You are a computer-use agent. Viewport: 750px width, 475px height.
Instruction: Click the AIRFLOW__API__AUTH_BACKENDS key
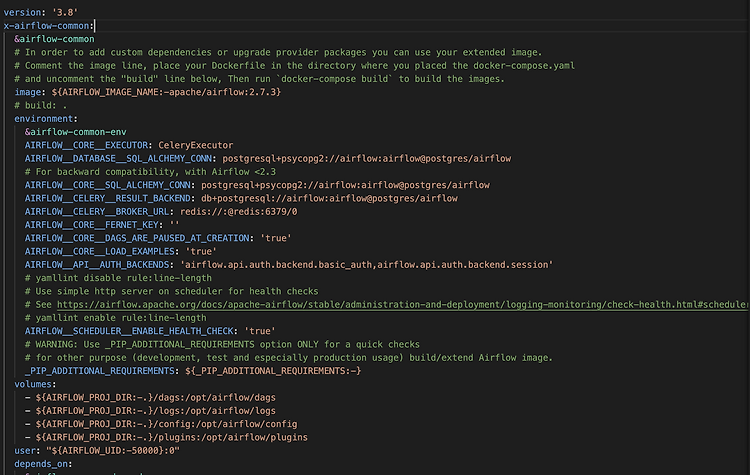[97, 265]
